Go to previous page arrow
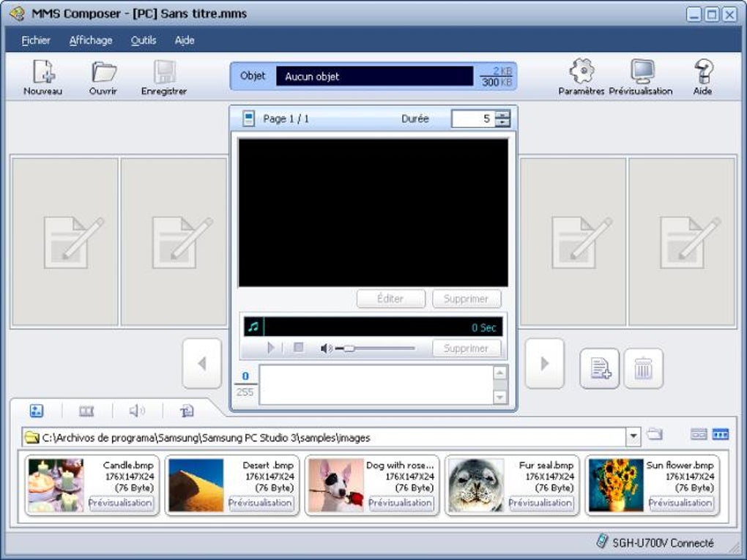Viewport: 747px width, 560px height. tap(202, 363)
